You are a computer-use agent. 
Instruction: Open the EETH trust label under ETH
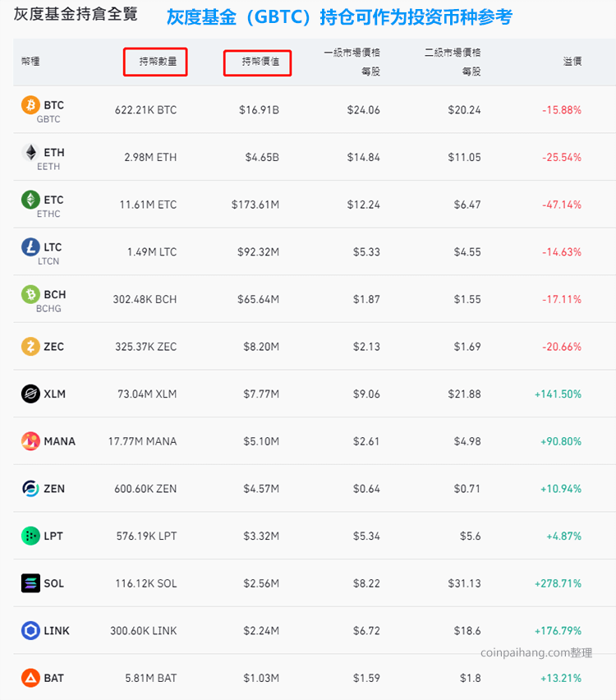click(x=48, y=167)
